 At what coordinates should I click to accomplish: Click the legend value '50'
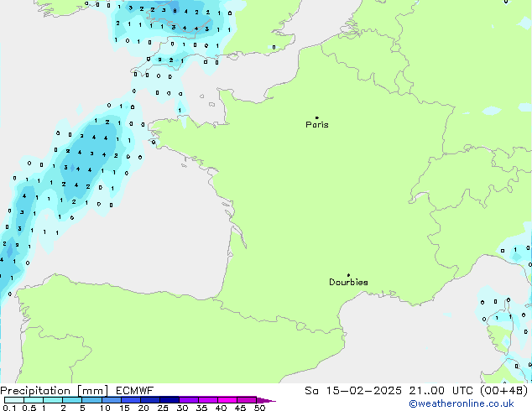point(259,408)
